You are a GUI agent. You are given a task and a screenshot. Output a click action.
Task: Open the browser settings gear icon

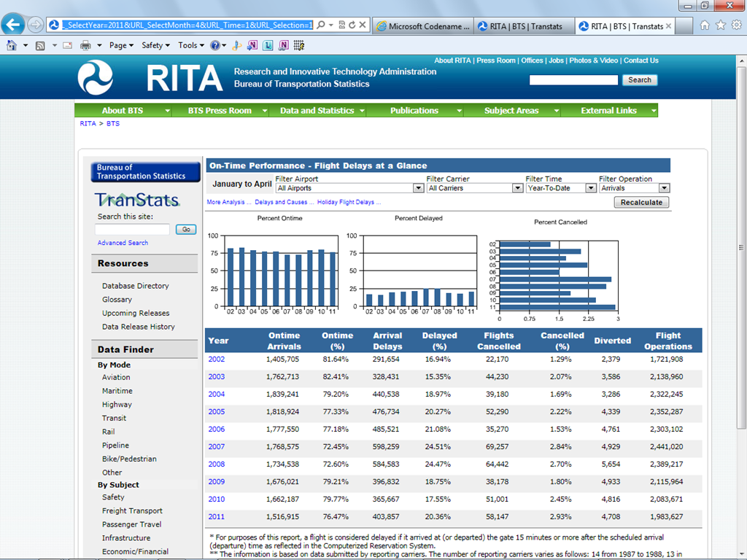(735, 25)
